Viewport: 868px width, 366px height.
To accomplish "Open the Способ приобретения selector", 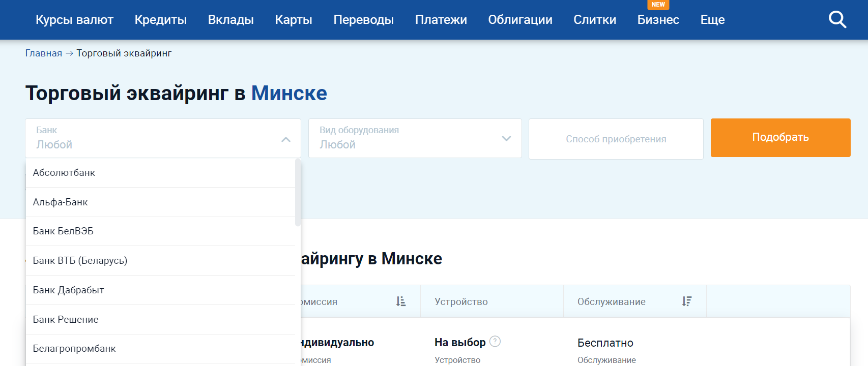I will [616, 139].
